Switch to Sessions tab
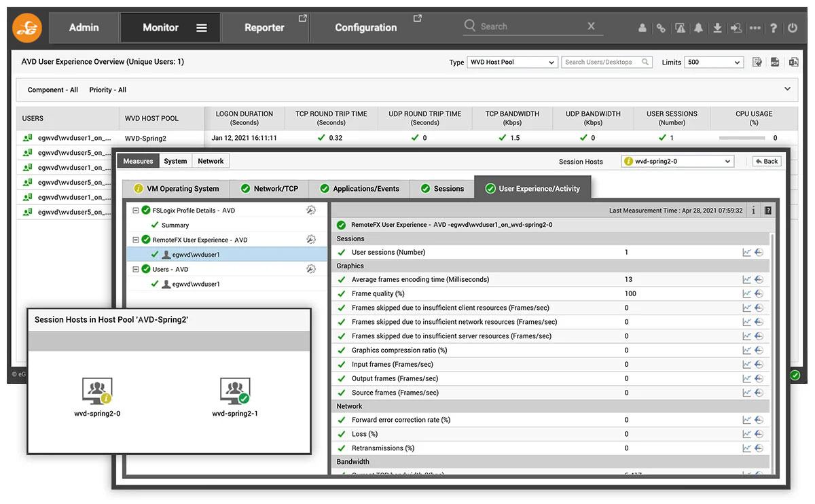 [x=442, y=188]
